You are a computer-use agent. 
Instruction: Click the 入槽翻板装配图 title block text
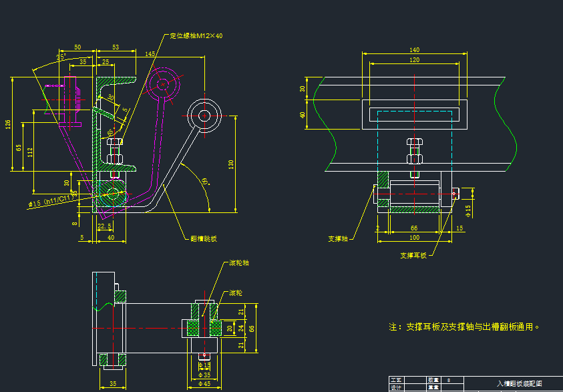520,384
